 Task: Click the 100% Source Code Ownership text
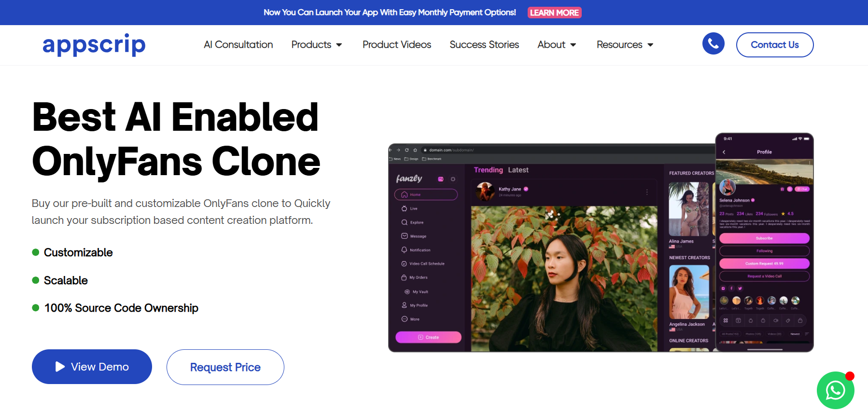point(121,308)
